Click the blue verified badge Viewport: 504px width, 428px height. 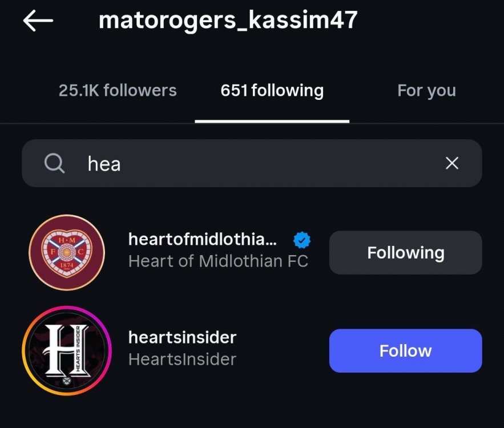point(303,241)
